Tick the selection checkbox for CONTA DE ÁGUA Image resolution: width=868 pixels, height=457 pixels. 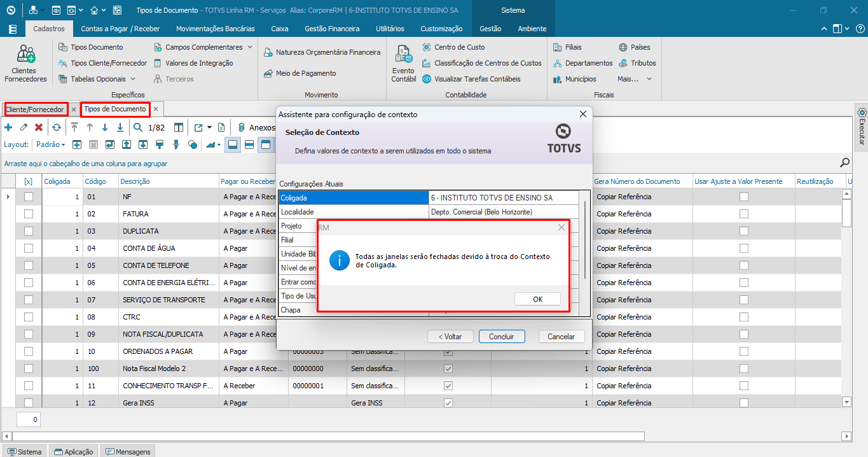click(x=29, y=248)
